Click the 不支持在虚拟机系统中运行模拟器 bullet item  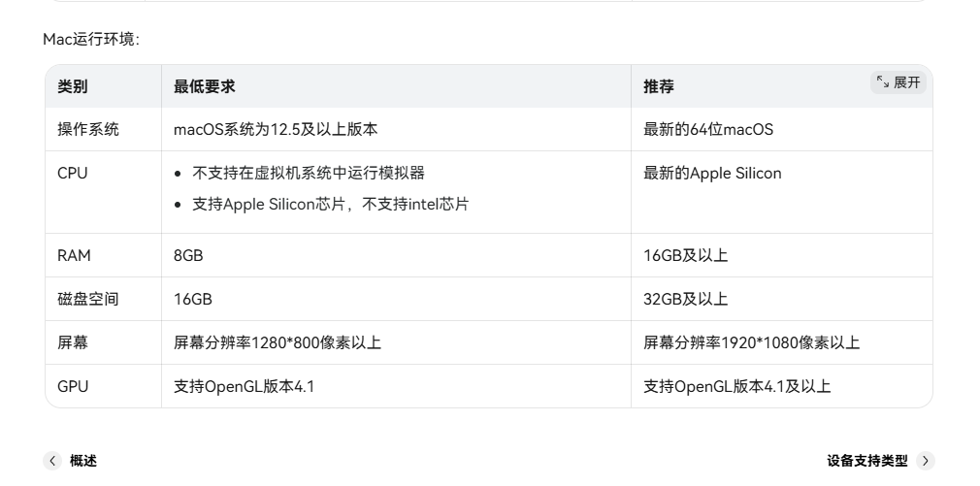pyautogui.click(x=309, y=174)
